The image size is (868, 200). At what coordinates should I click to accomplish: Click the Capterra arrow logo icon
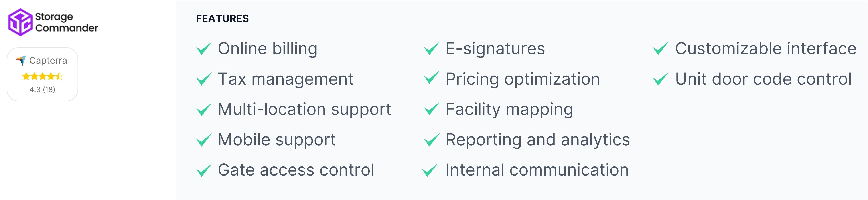click(x=21, y=60)
